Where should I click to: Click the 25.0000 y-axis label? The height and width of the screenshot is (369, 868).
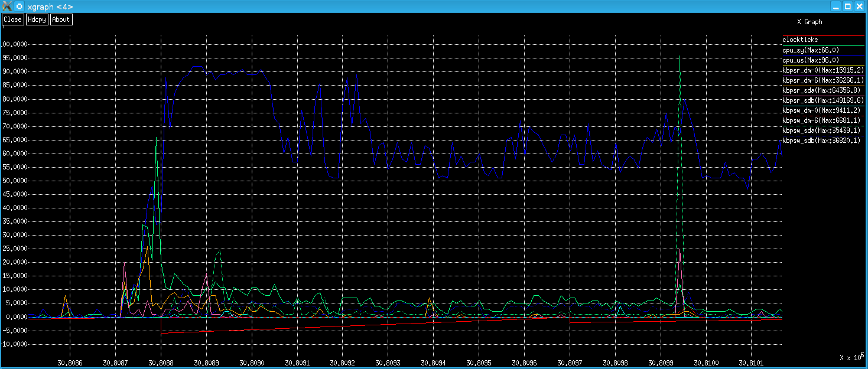pos(14,249)
